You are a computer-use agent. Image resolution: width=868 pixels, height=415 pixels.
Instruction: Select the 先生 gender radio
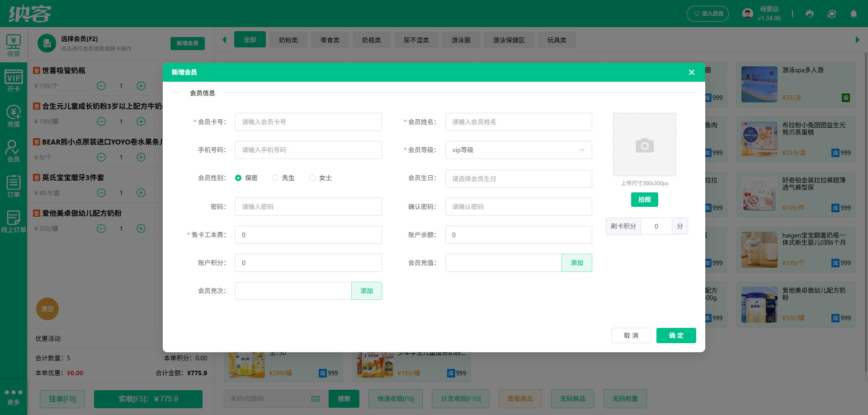[275, 178]
